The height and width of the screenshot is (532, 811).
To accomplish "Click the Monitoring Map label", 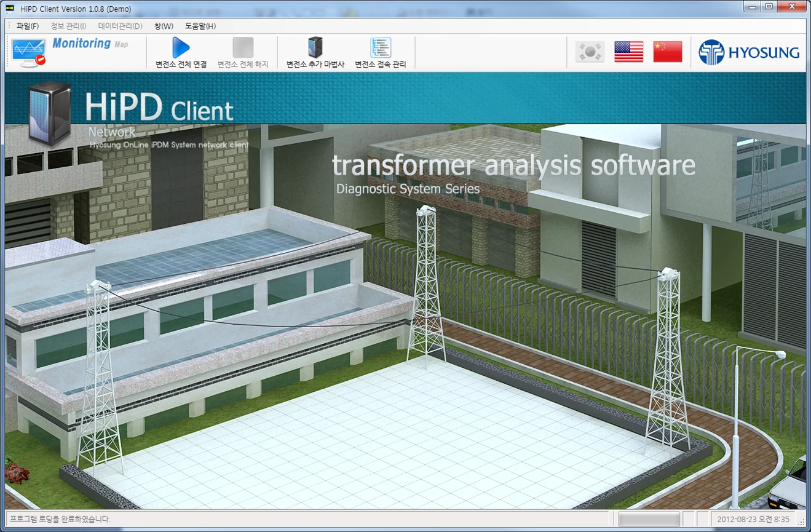I will [x=90, y=44].
